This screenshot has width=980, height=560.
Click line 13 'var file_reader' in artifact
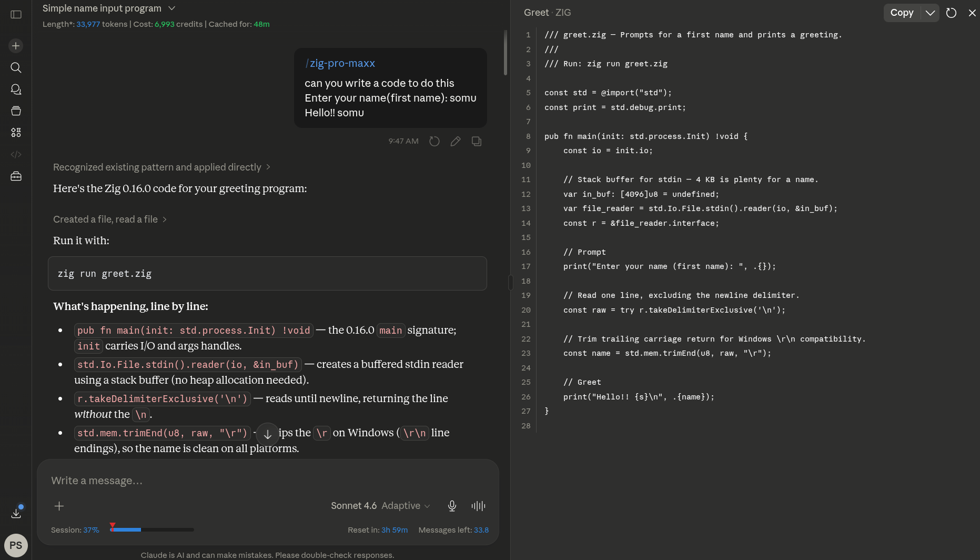tap(700, 208)
